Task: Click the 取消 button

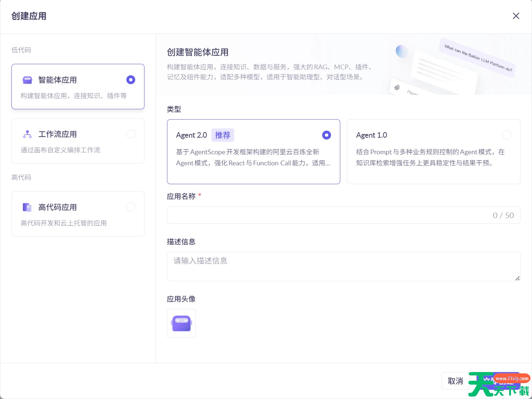Action: pyautogui.click(x=455, y=381)
